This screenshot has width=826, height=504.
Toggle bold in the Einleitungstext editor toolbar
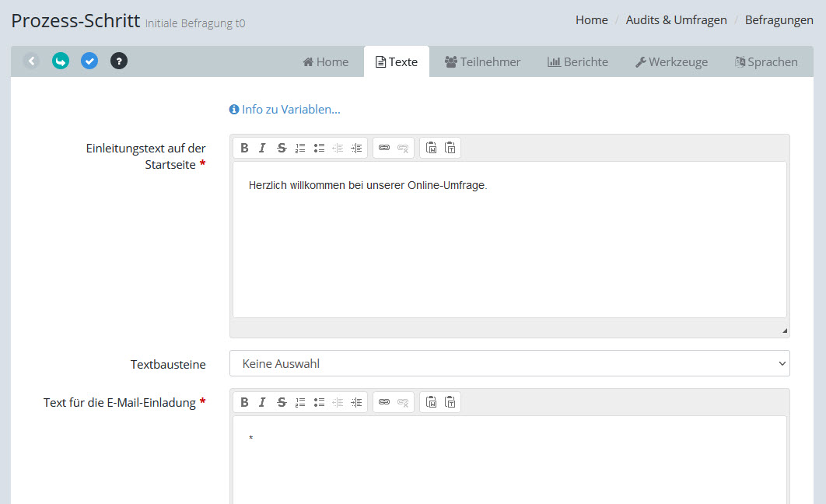coord(244,148)
